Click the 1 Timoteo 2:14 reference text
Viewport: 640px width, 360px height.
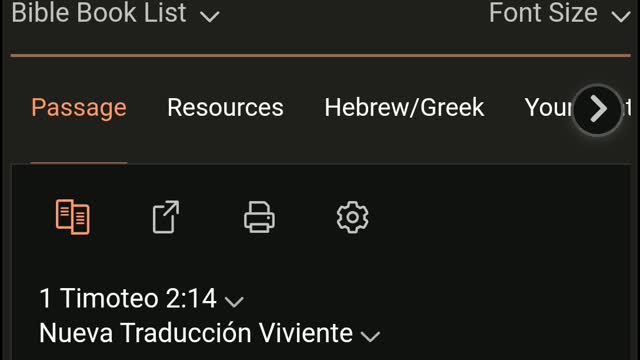click(x=128, y=298)
